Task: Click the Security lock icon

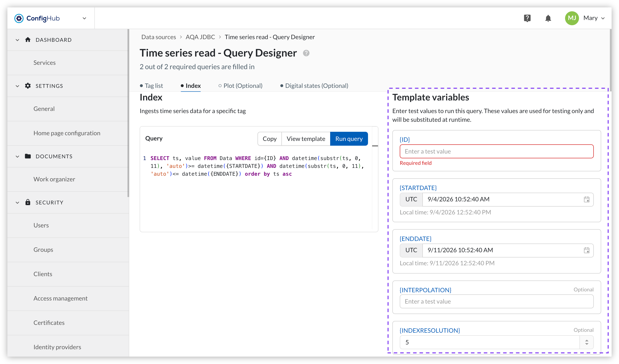Action: [28, 202]
